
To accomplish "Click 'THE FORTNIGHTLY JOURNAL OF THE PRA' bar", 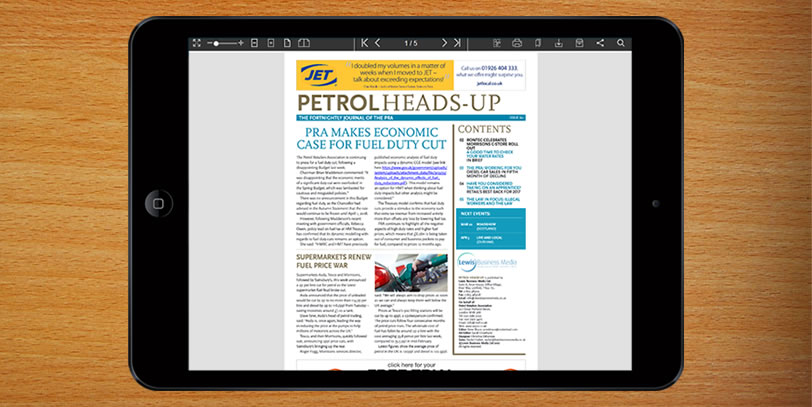I will [x=411, y=118].
